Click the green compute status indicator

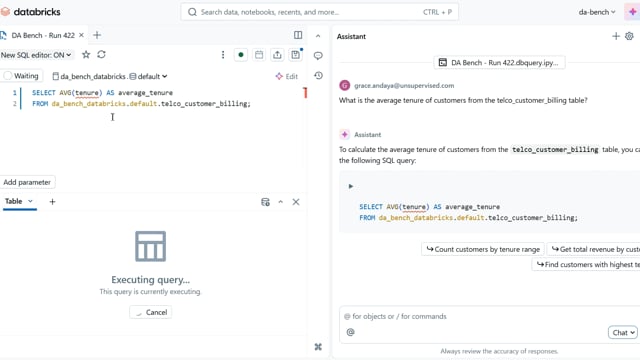pos(241,55)
